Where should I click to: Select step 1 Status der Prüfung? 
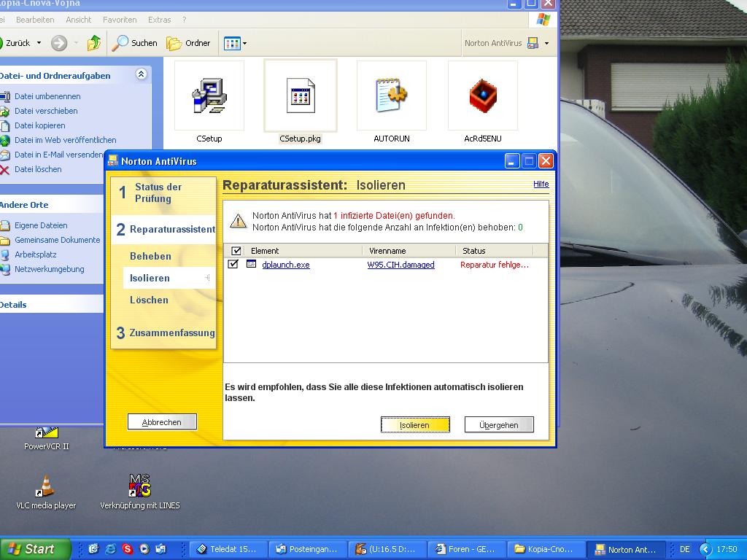(x=163, y=192)
